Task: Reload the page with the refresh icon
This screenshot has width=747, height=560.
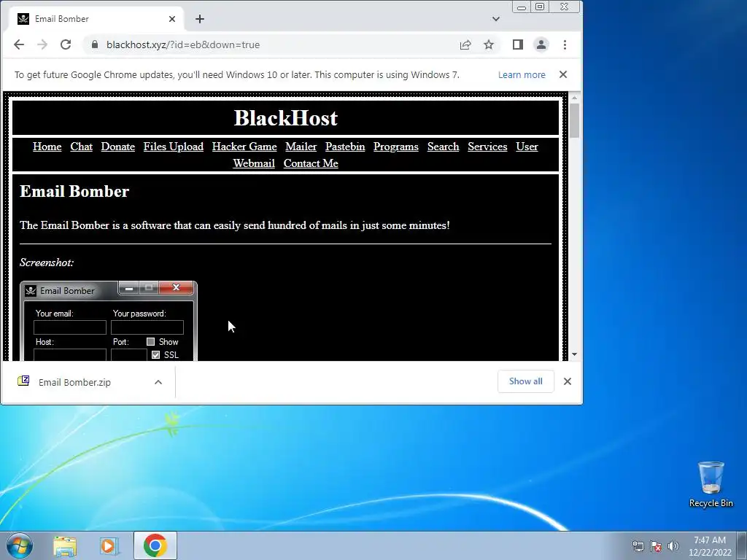Action: coord(66,44)
